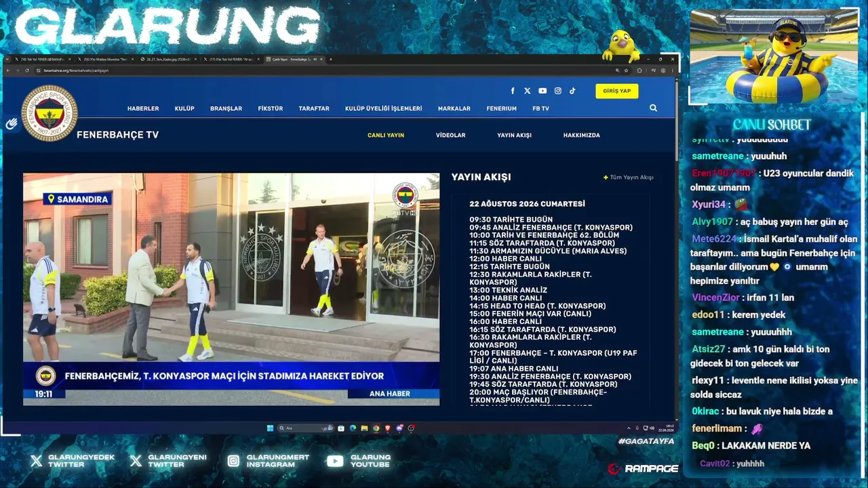Open the X social icon in the site header
Screen dimensions: 868x488
pyautogui.click(x=528, y=91)
